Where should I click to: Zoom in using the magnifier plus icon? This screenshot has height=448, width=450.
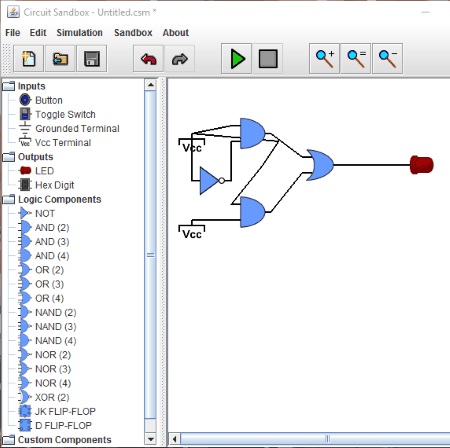click(x=324, y=59)
